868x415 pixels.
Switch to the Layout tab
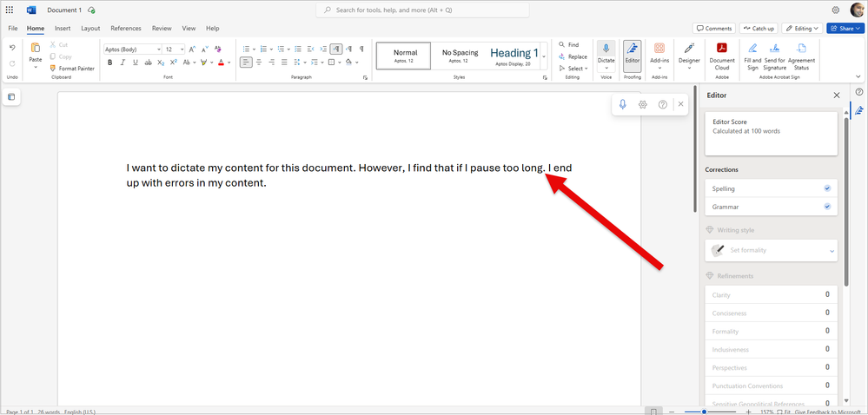tap(90, 29)
